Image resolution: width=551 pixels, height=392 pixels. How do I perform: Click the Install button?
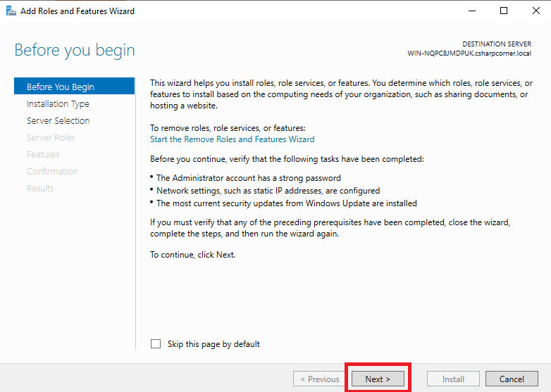coord(453,379)
